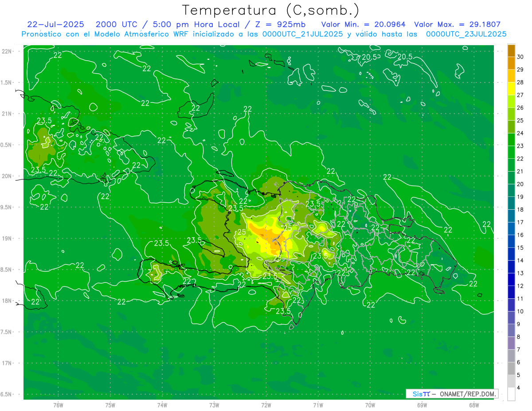Click the 76W longitude axis label
The image size is (532, 411).
pyautogui.click(x=58, y=405)
